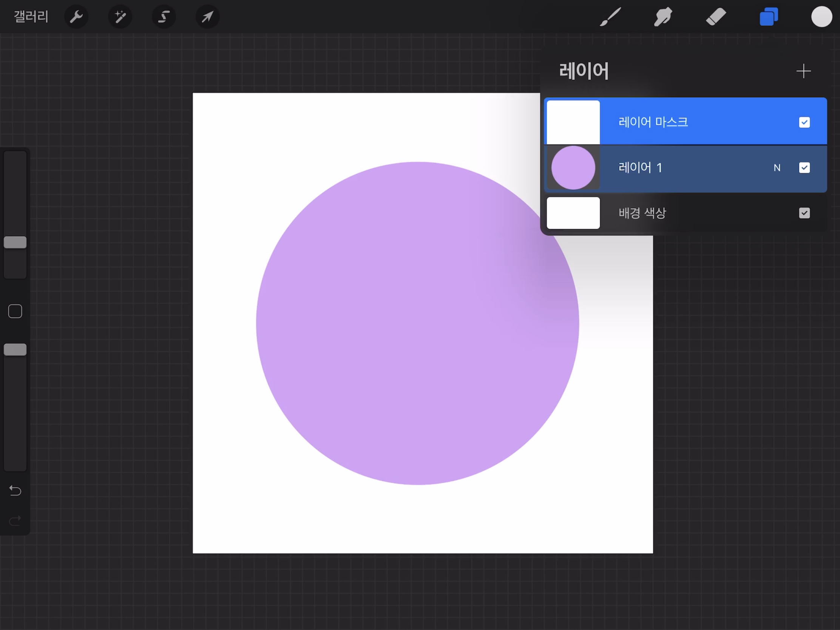Toggle visibility of 레이어 마스크

click(804, 122)
